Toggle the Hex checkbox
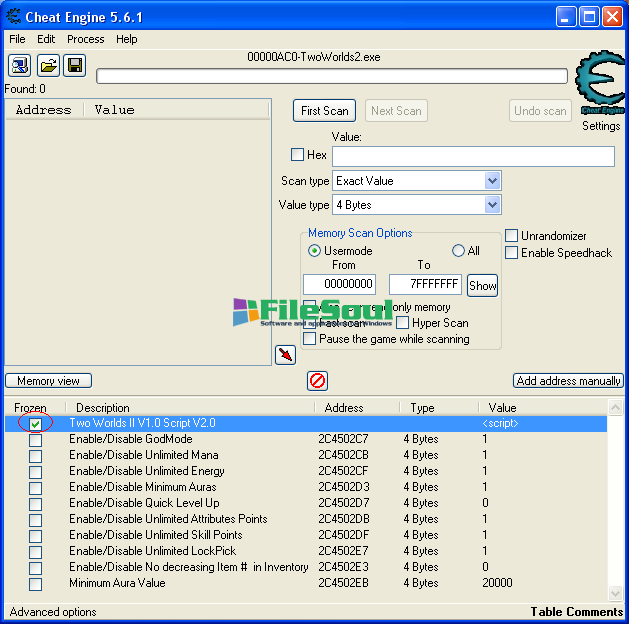Image resolution: width=629 pixels, height=626 pixels. coord(297,155)
